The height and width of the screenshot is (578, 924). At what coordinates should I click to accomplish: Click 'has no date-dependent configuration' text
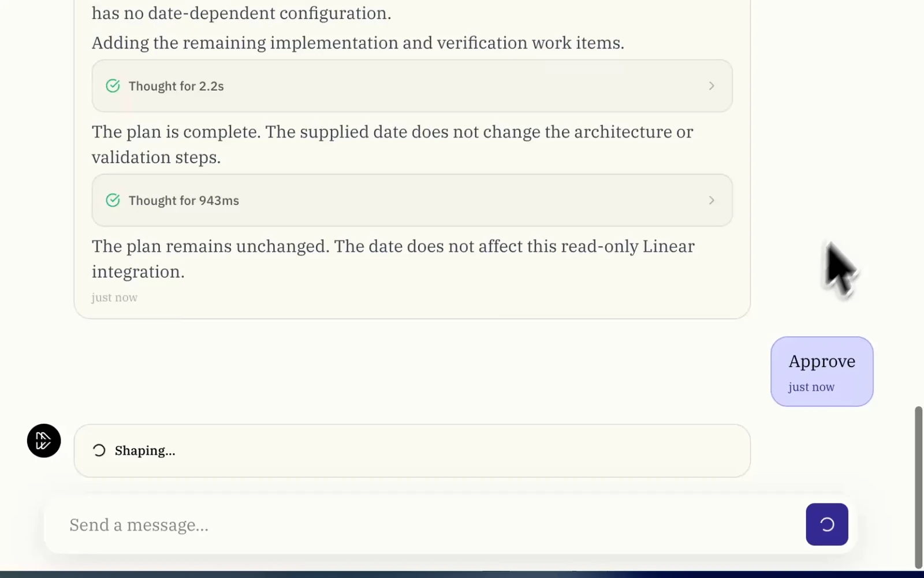pos(241,13)
